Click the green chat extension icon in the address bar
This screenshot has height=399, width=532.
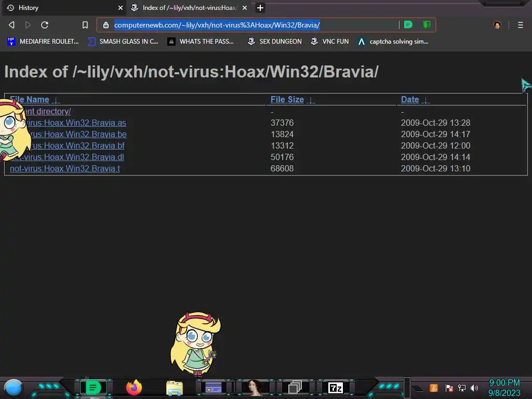[408, 25]
